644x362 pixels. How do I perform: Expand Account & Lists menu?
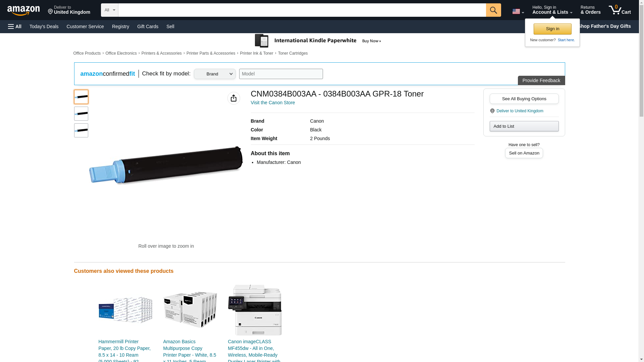[x=552, y=10]
